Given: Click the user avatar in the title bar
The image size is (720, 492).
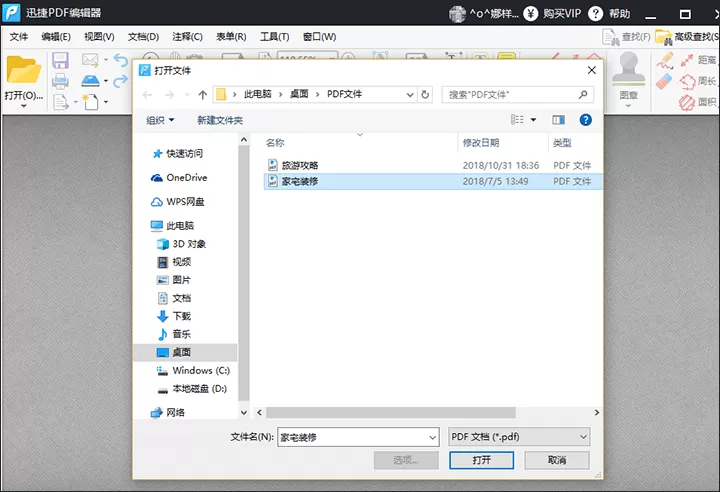Looking at the screenshot, I should [x=457, y=14].
